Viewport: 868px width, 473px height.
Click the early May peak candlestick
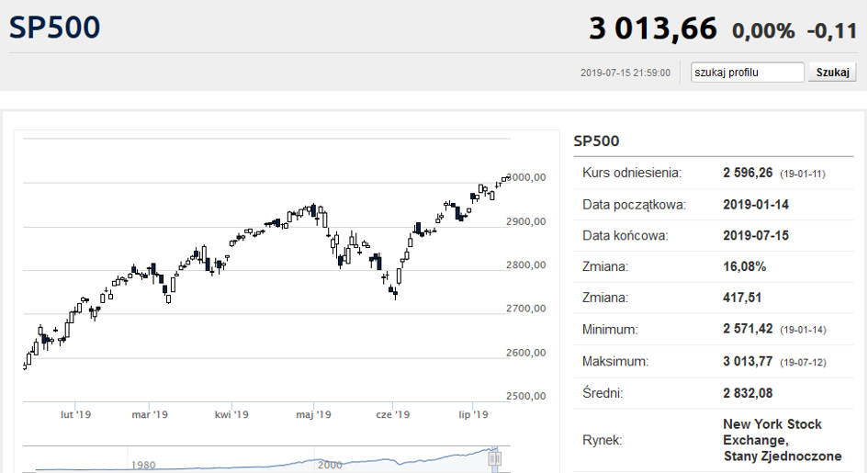[x=314, y=210]
